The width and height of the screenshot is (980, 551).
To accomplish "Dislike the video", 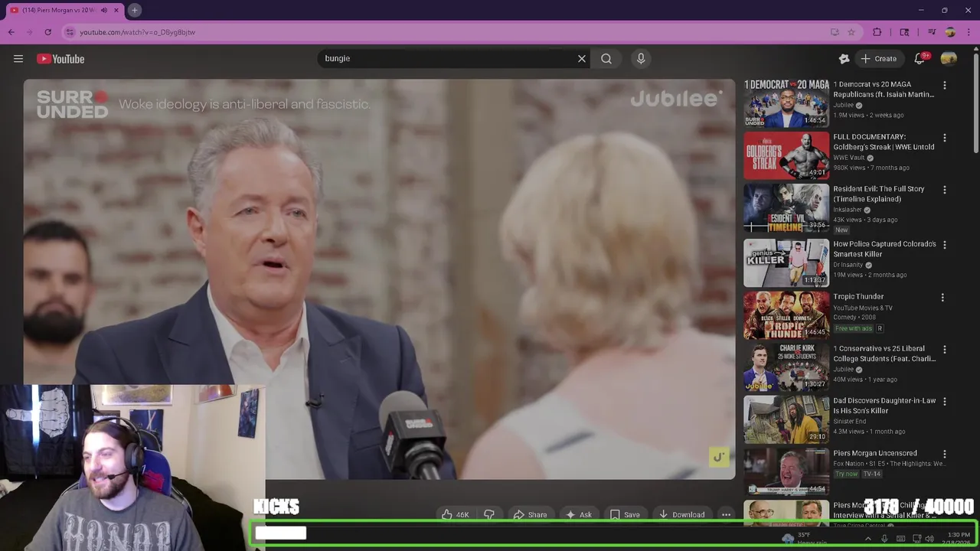I will (x=489, y=515).
